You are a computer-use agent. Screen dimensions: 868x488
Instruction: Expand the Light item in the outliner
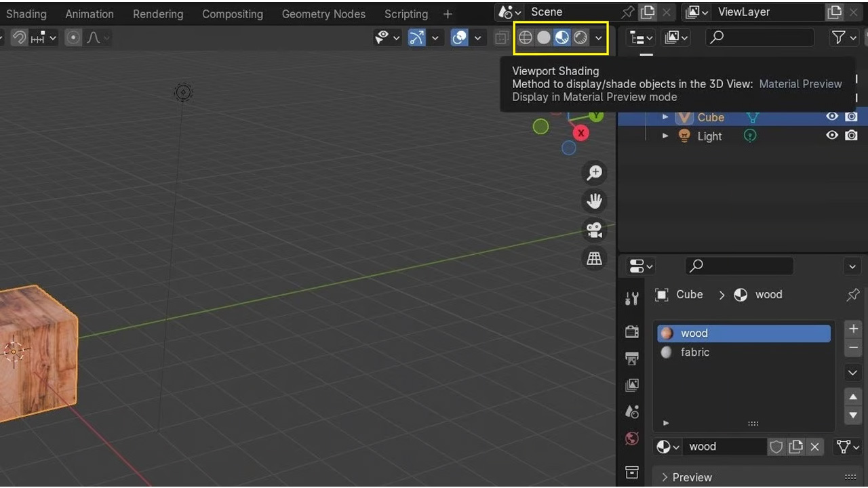[x=665, y=136]
